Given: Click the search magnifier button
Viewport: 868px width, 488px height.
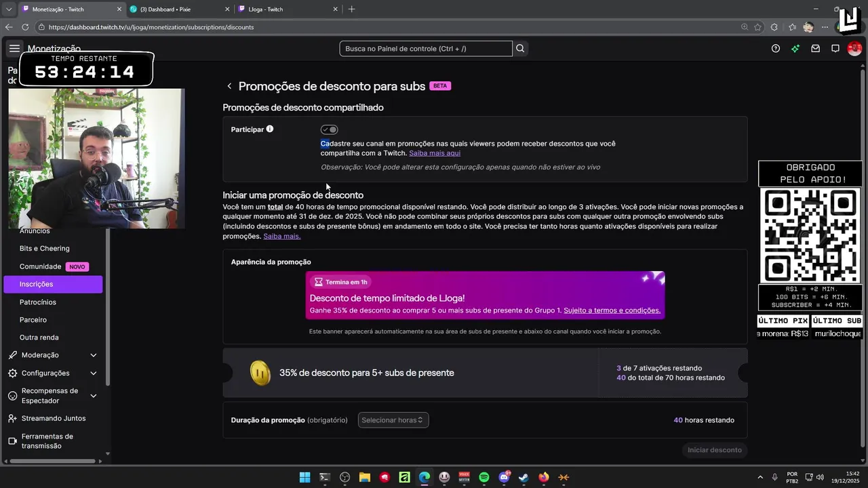Looking at the screenshot, I should click(520, 48).
